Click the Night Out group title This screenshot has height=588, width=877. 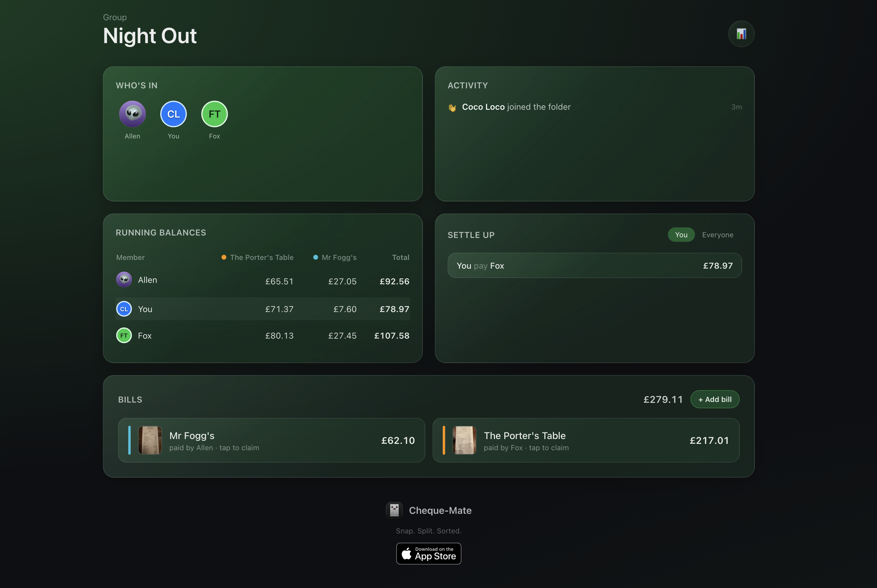pos(150,36)
